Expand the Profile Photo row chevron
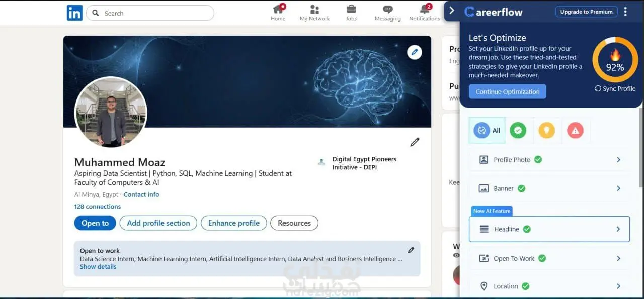Image resolution: width=644 pixels, height=299 pixels. [618, 160]
